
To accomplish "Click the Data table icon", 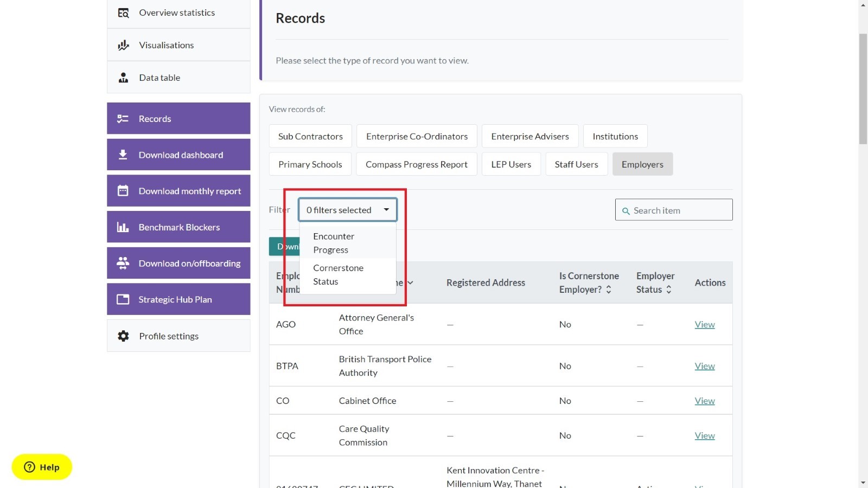I will [x=123, y=78].
